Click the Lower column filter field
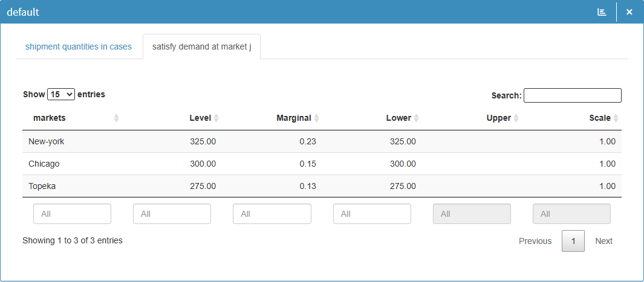Viewport: 644px width, 282px height. click(x=372, y=214)
